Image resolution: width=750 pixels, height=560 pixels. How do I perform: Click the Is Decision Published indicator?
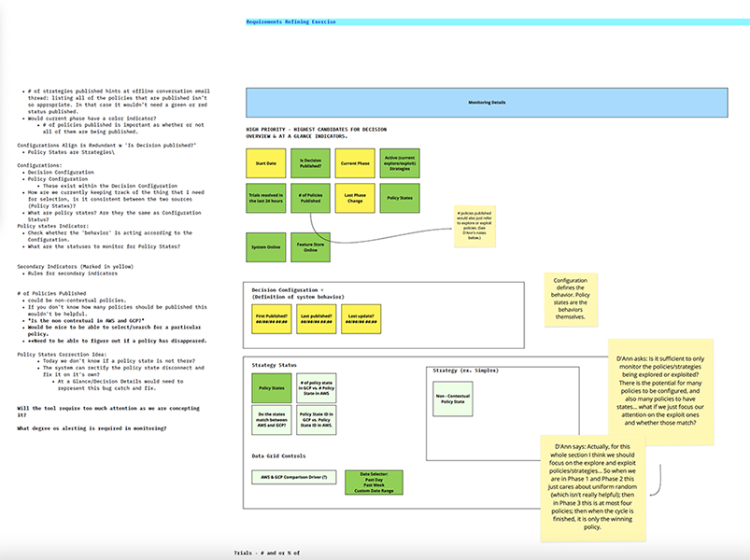point(310,163)
